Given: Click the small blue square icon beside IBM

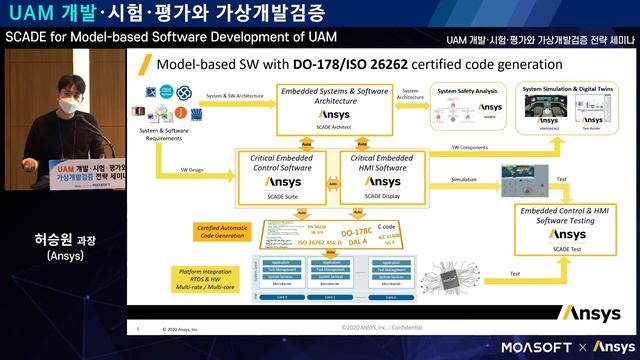Looking at the screenshot, I should coord(151,92).
